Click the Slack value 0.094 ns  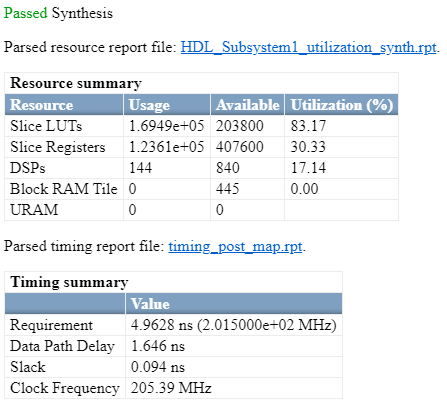tap(158, 367)
